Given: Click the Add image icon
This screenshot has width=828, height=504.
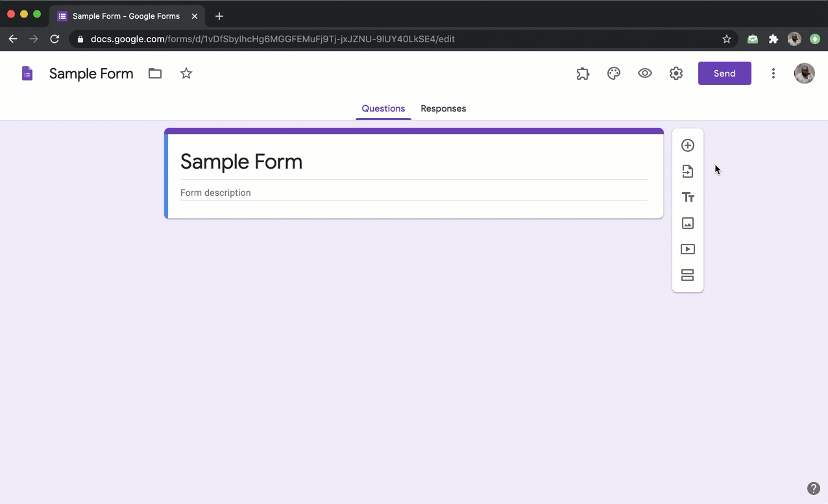Looking at the screenshot, I should pyautogui.click(x=688, y=223).
